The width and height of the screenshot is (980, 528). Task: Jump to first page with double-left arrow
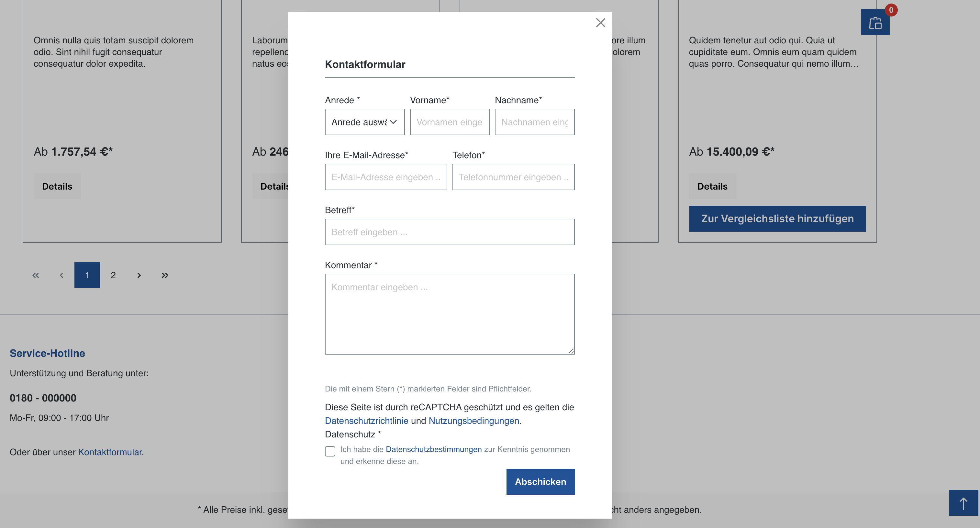[x=36, y=275]
